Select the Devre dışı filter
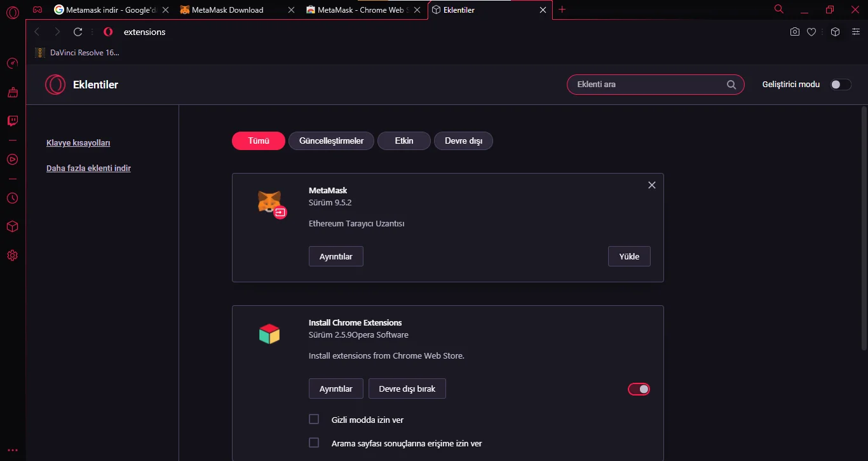This screenshot has width=868, height=461. point(463,141)
